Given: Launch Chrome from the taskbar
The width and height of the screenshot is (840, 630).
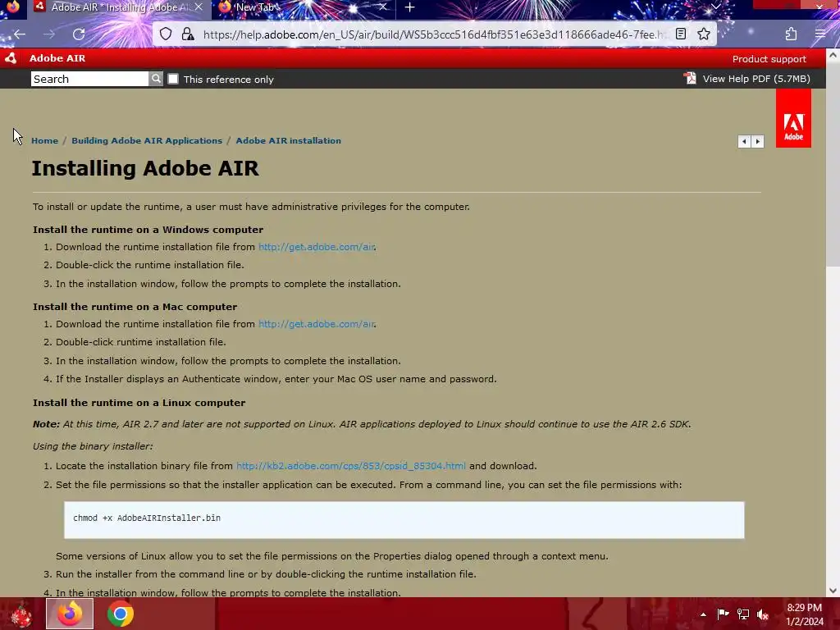Looking at the screenshot, I should 120,614.
